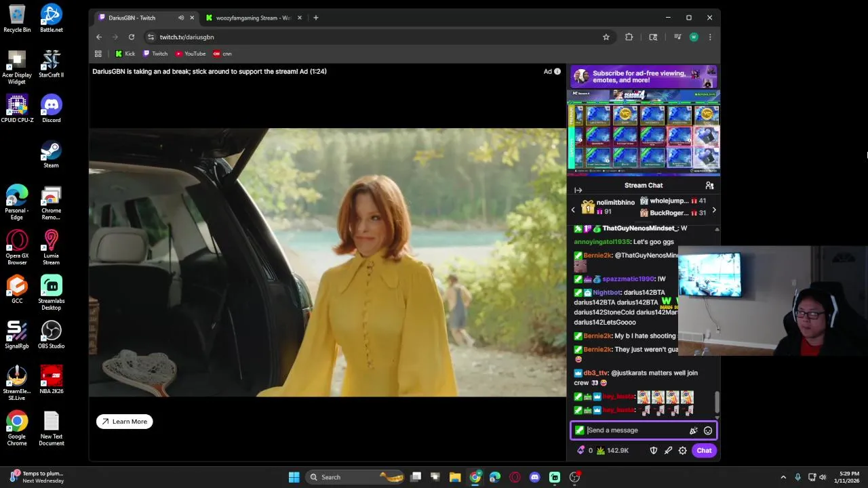The height and width of the screenshot is (488, 868).
Task: Click the Learn More ad button
Action: pos(125,422)
